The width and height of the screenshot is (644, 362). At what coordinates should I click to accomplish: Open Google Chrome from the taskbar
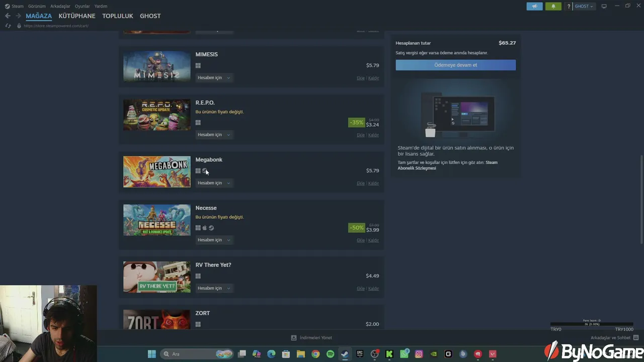pyautogui.click(x=315, y=354)
